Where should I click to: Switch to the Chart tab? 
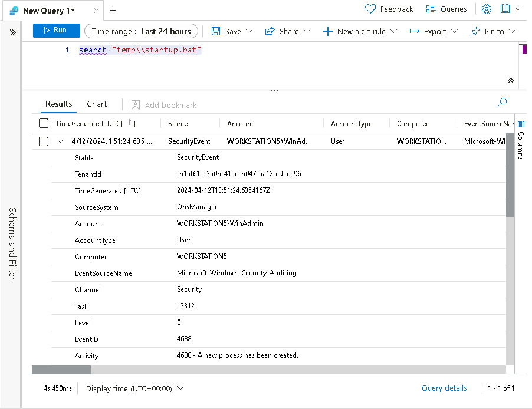[97, 104]
